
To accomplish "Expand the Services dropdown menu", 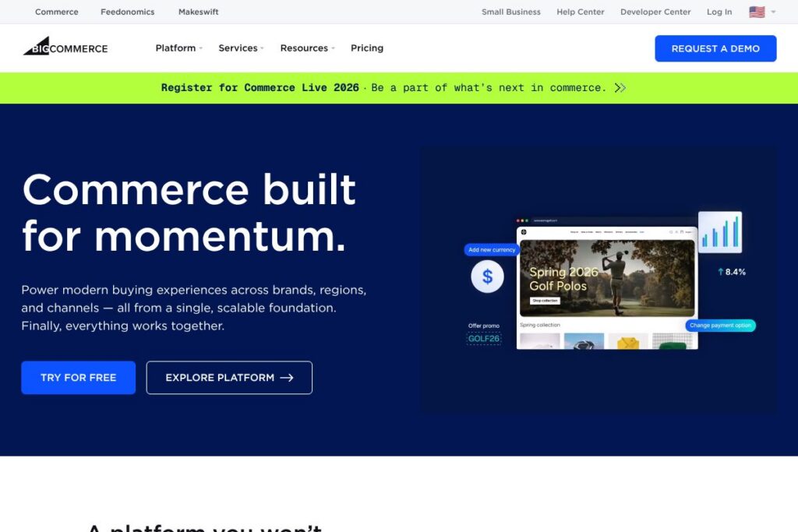I will 241,48.
